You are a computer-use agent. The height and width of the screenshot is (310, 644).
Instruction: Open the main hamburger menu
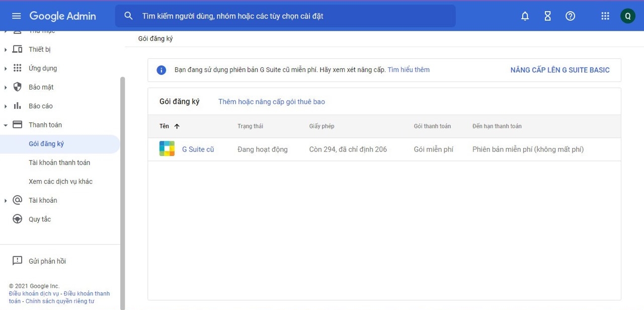click(16, 16)
